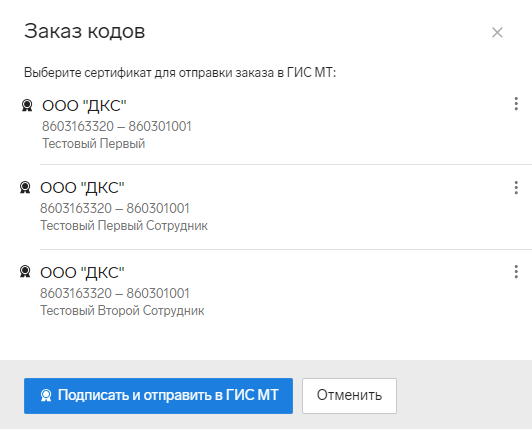Select second ООО "ДКС" certificate title
This screenshot has height=429, width=532.
[x=82, y=188]
